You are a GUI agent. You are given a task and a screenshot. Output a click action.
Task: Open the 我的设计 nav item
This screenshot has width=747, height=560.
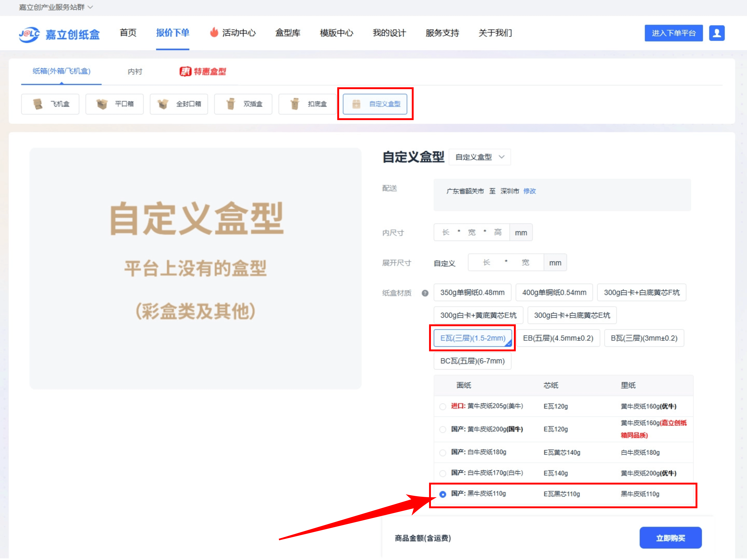pyautogui.click(x=389, y=33)
